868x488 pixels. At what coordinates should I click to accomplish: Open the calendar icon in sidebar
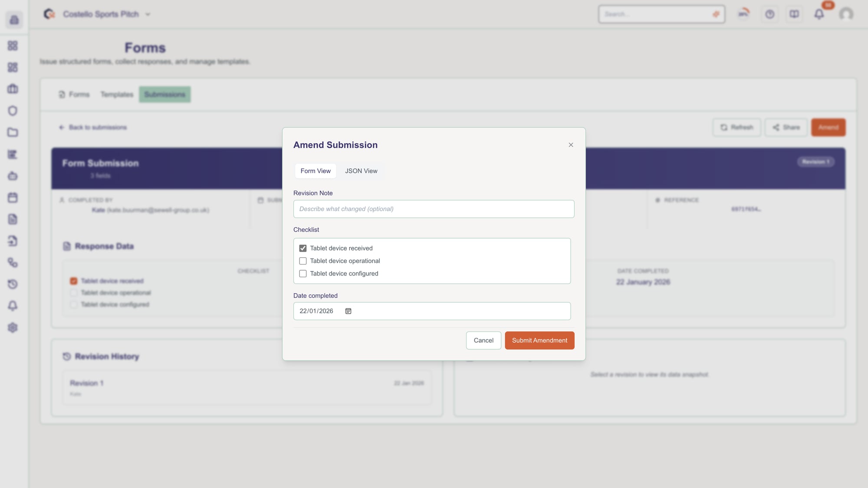13,197
